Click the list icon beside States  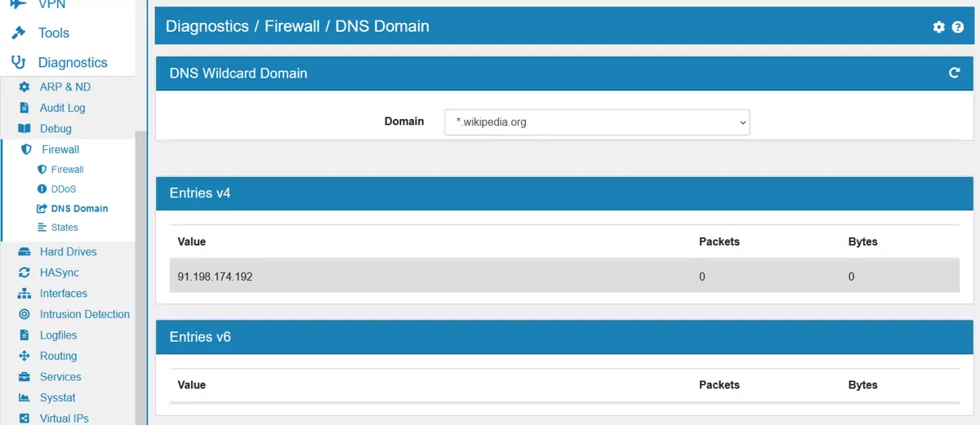point(42,228)
